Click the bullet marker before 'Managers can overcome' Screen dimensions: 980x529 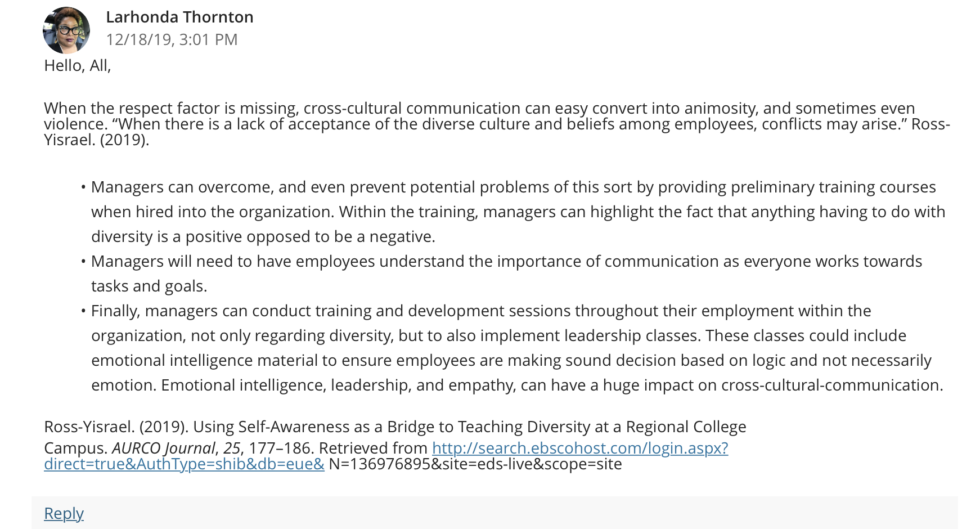[x=83, y=187]
